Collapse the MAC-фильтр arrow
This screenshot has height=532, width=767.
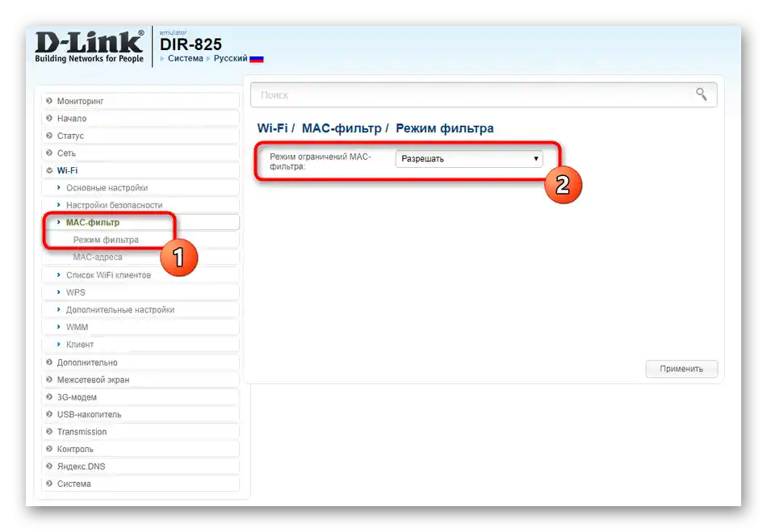coord(59,223)
